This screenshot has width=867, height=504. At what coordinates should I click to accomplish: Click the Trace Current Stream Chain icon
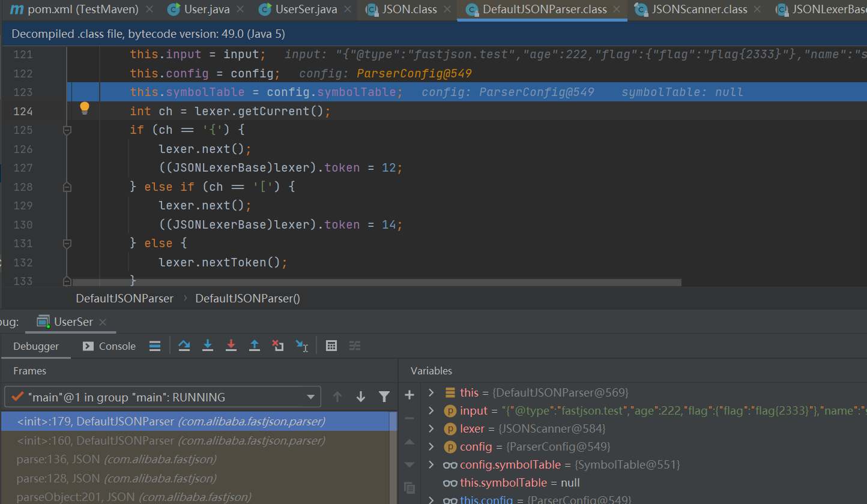[355, 346]
